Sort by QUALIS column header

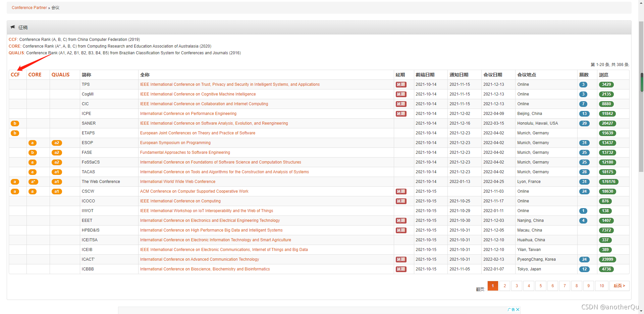click(61, 75)
